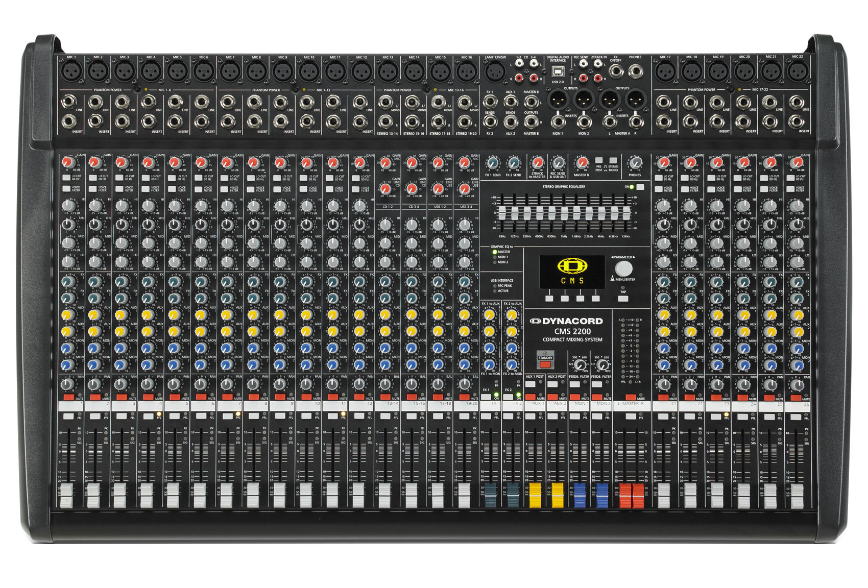Click the PHONES jack on the top panel
This screenshot has height=588, width=868.
(x=635, y=70)
